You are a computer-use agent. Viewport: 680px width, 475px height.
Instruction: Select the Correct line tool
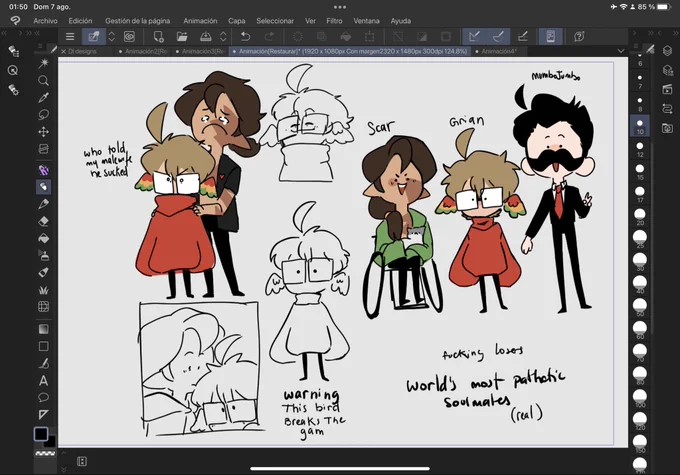pyautogui.click(x=43, y=363)
